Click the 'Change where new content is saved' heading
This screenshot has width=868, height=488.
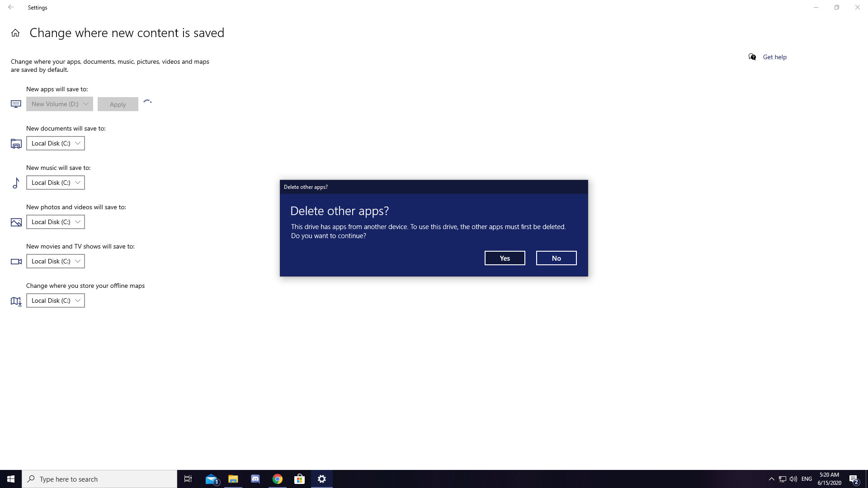[127, 33]
